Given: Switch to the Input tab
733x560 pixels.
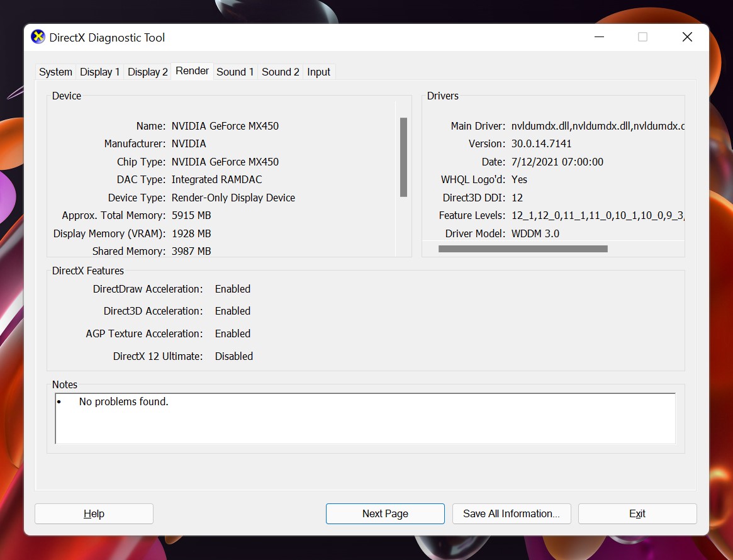Looking at the screenshot, I should (x=319, y=72).
